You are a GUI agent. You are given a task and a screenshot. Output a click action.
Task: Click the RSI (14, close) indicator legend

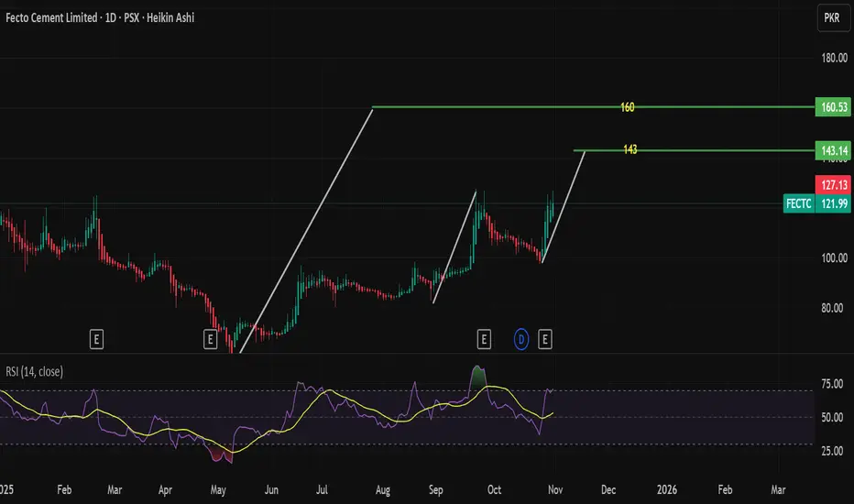(x=34, y=372)
